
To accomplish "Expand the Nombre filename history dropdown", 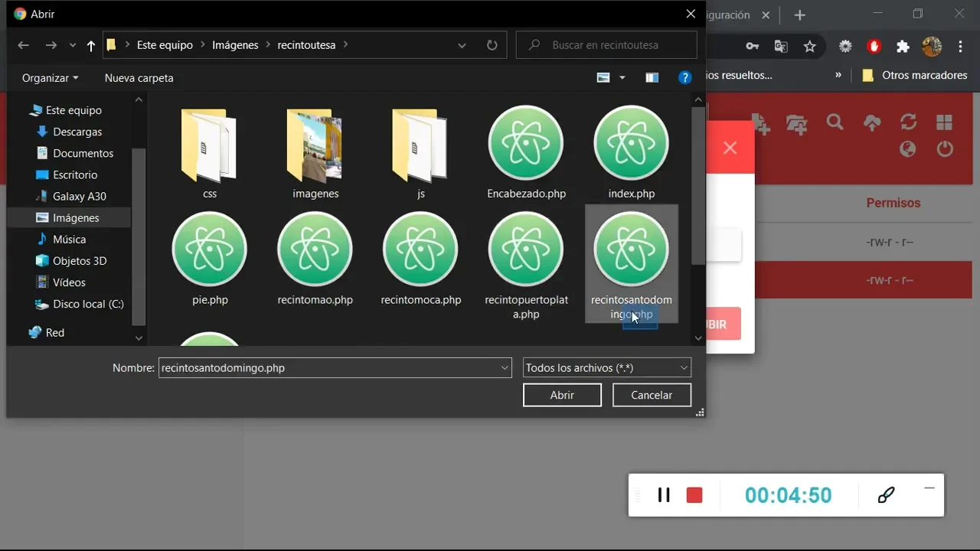I will pyautogui.click(x=505, y=368).
